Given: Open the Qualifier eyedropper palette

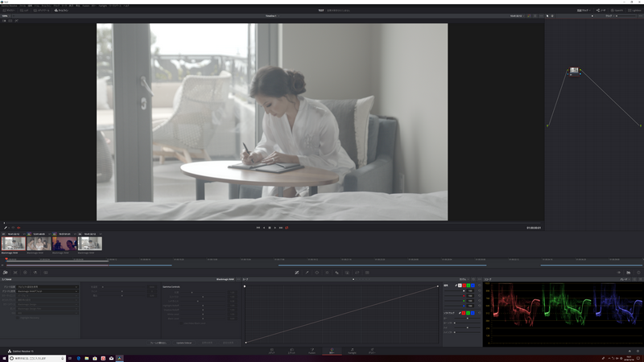Looking at the screenshot, I should [x=307, y=273].
